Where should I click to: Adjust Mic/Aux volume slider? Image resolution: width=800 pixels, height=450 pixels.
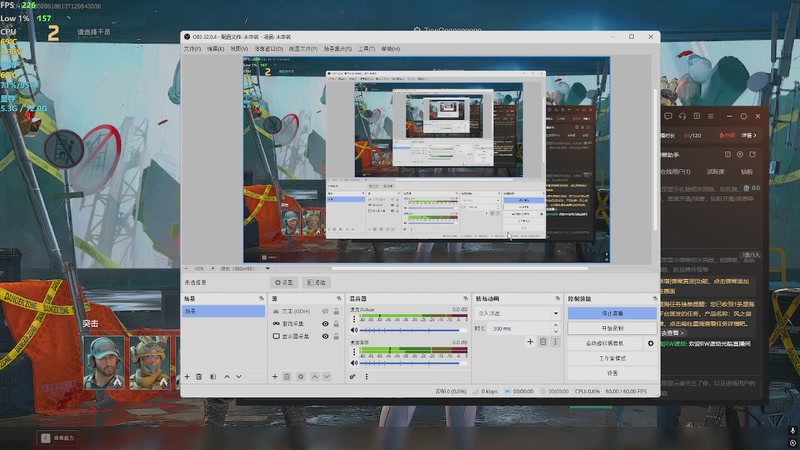coord(413,330)
